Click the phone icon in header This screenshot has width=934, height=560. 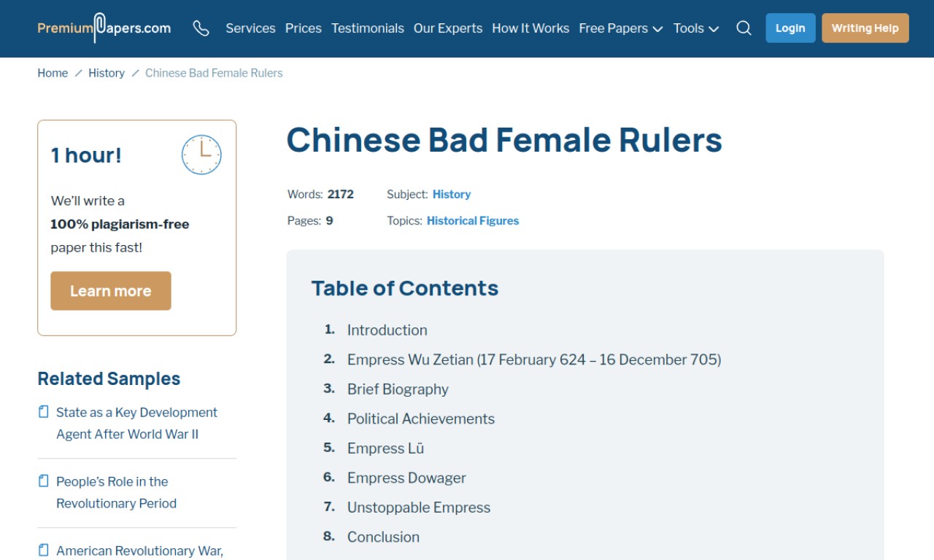[201, 28]
